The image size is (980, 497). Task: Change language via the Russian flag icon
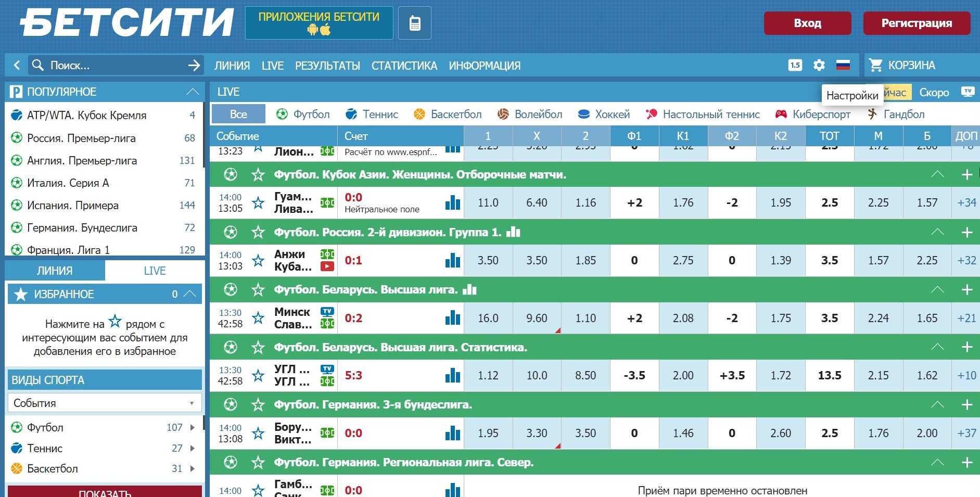click(x=843, y=65)
